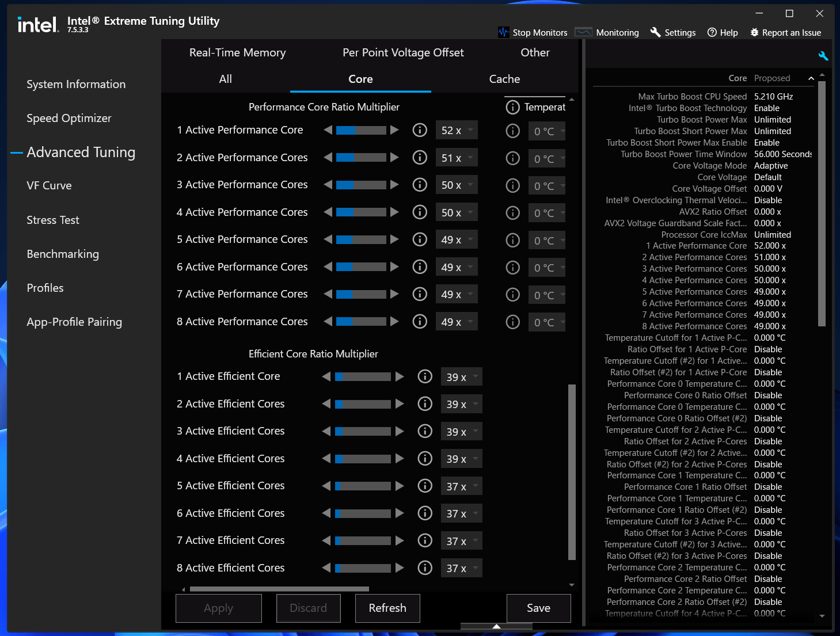Viewport: 840px width, 636px height.
Task: Click the Help question mark icon
Action: tap(712, 32)
